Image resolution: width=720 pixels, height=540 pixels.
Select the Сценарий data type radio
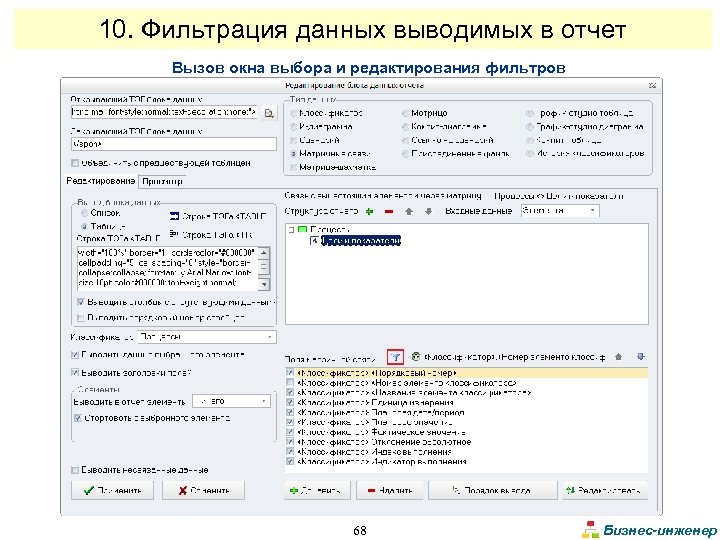tap(293, 140)
